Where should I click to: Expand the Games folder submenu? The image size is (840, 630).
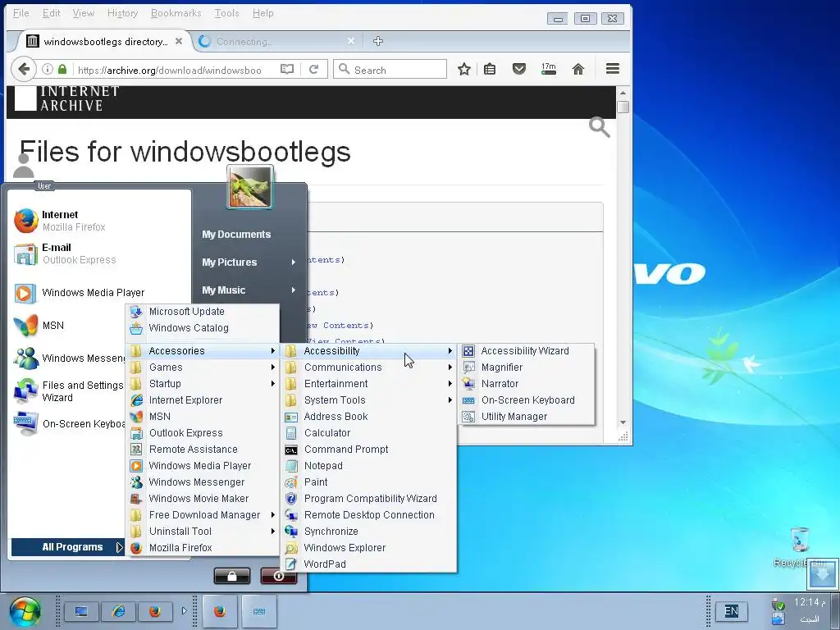click(203, 367)
